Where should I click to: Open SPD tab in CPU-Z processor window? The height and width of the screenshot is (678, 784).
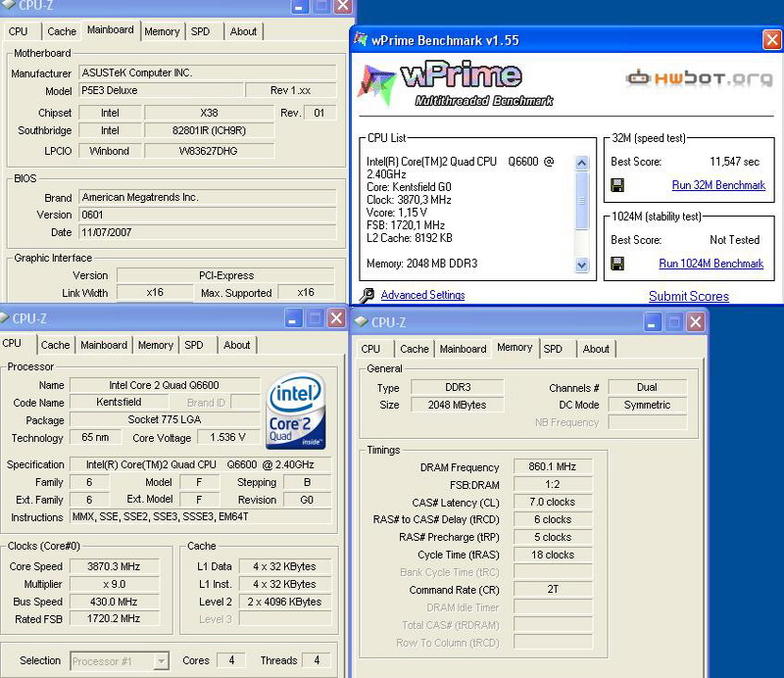[x=194, y=345]
